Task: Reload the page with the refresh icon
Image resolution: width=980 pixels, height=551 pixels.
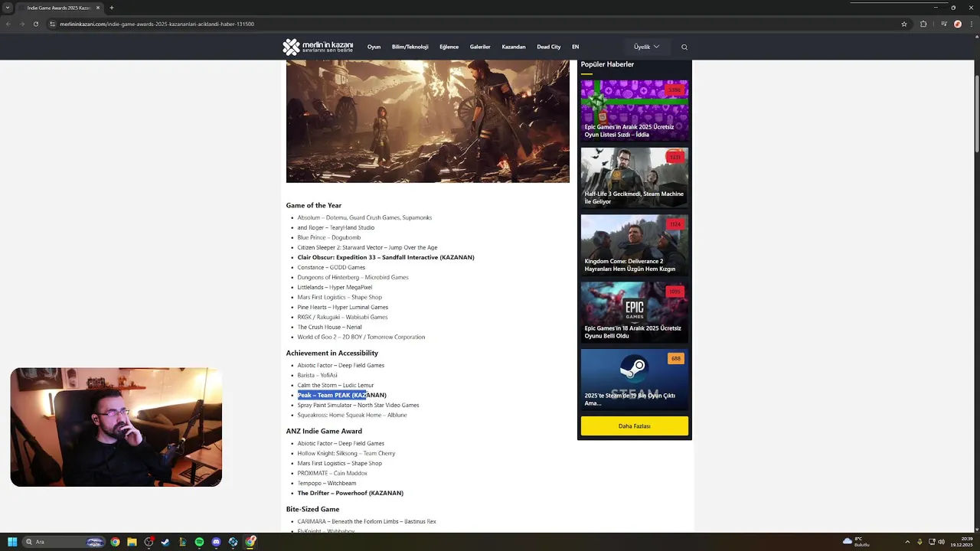Action: [35, 24]
